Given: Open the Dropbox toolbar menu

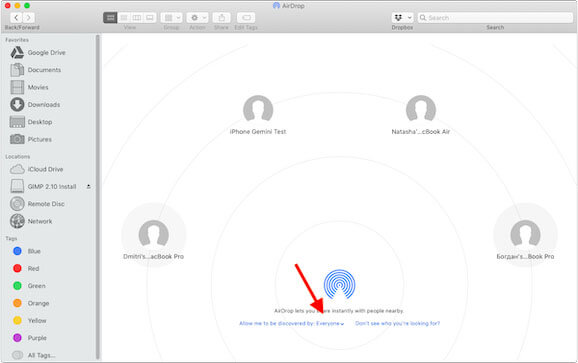Looking at the screenshot, I should click(402, 17).
